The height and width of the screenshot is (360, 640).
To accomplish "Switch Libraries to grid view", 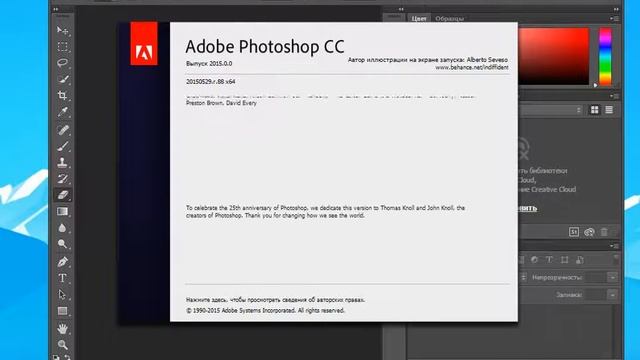I will (595, 110).
